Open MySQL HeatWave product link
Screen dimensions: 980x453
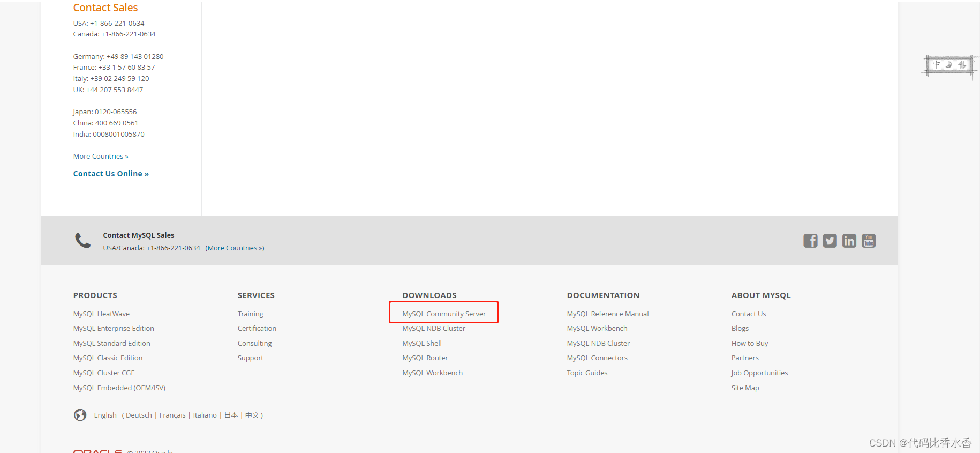[101, 314]
